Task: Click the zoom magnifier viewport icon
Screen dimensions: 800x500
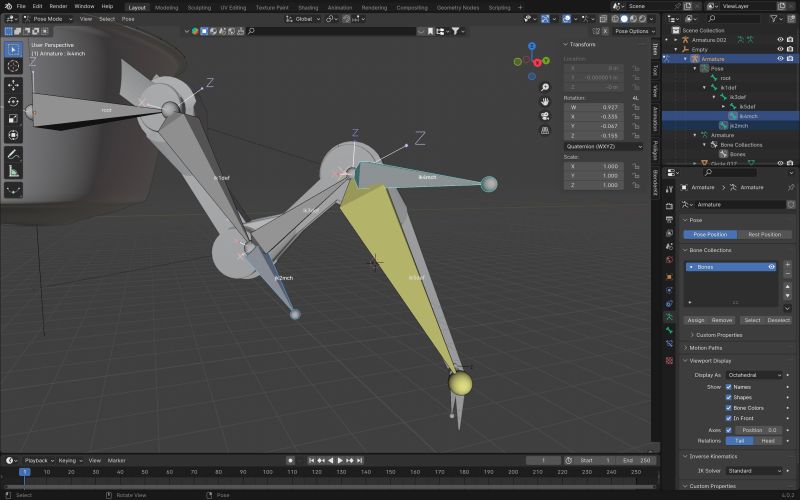Action: (545, 87)
